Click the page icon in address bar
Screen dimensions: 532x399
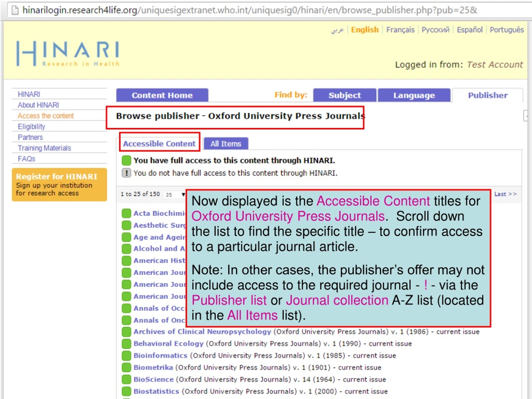pyautogui.click(x=15, y=10)
